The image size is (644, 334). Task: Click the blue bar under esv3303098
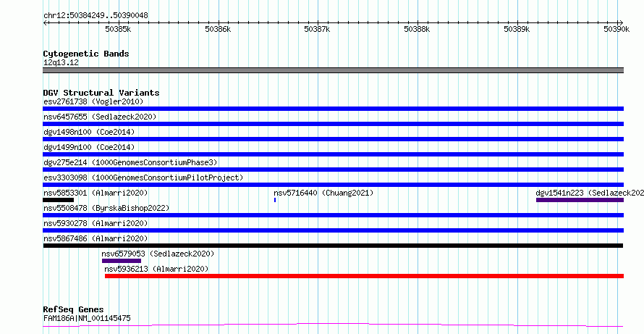coord(333,185)
